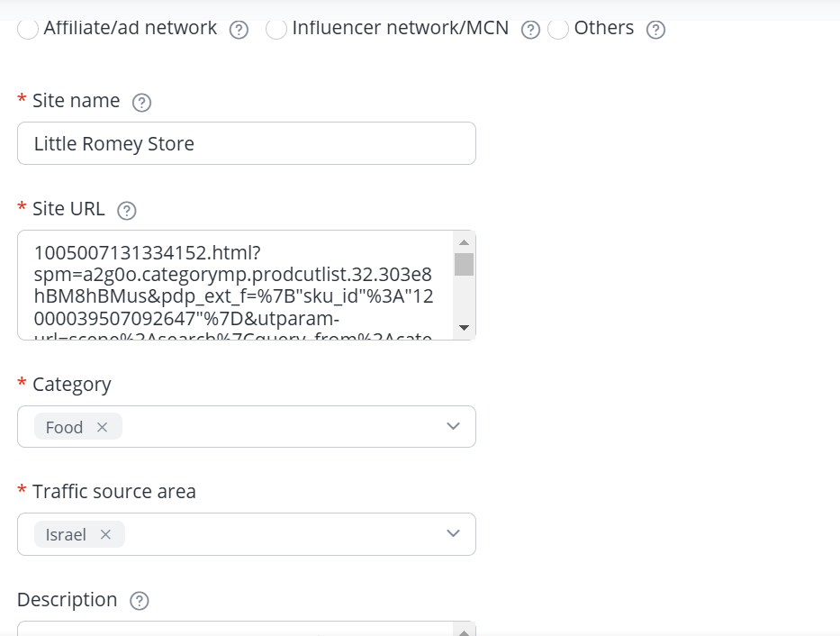Focus the Site URL text area

[234, 286]
